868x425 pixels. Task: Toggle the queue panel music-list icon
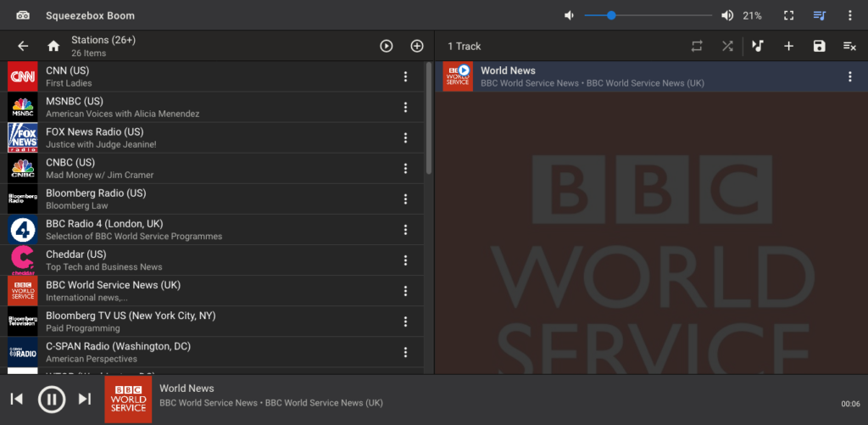tap(819, 15)
